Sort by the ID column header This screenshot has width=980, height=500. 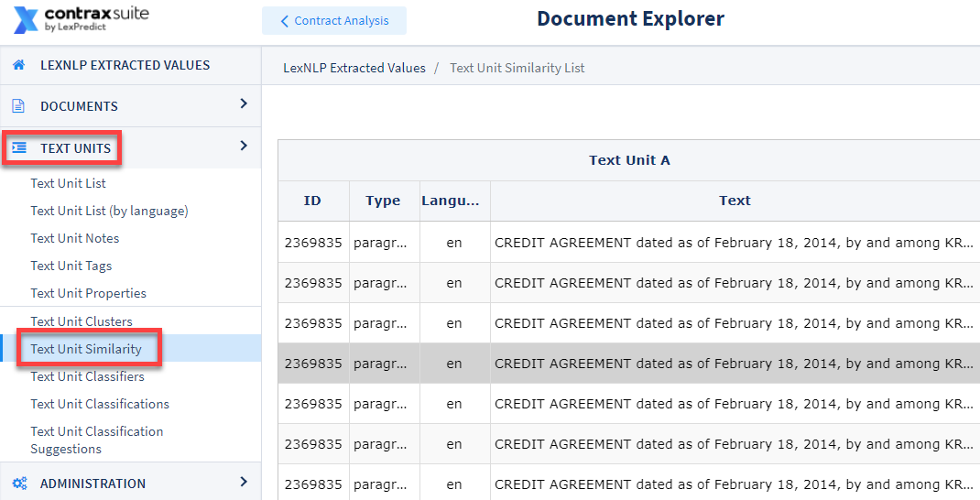pyautogui.click(x=312, y=201)
